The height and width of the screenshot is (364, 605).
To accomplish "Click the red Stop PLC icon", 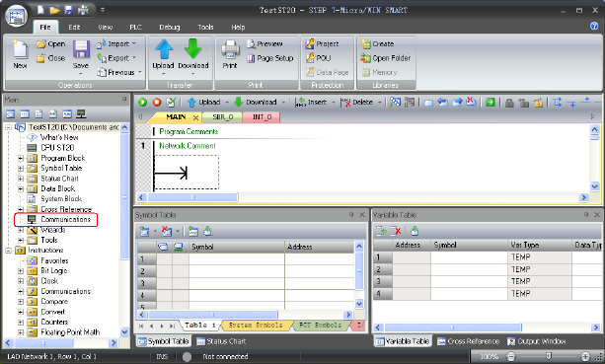I will click(157, 103).
